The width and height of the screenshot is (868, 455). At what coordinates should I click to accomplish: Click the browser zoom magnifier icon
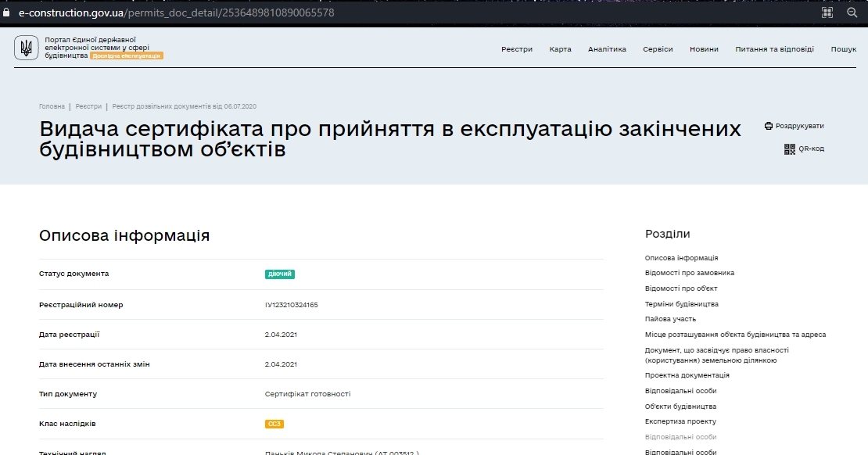click(852, 13)
